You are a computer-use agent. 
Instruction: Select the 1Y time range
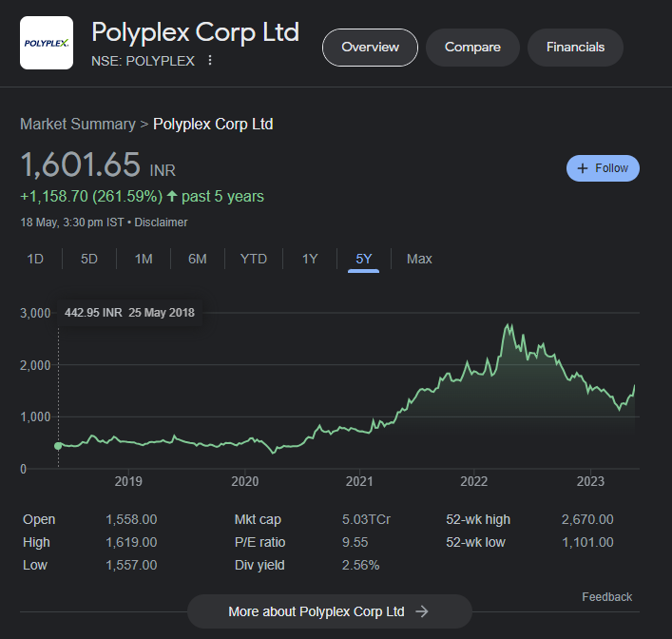coord(310,259)
